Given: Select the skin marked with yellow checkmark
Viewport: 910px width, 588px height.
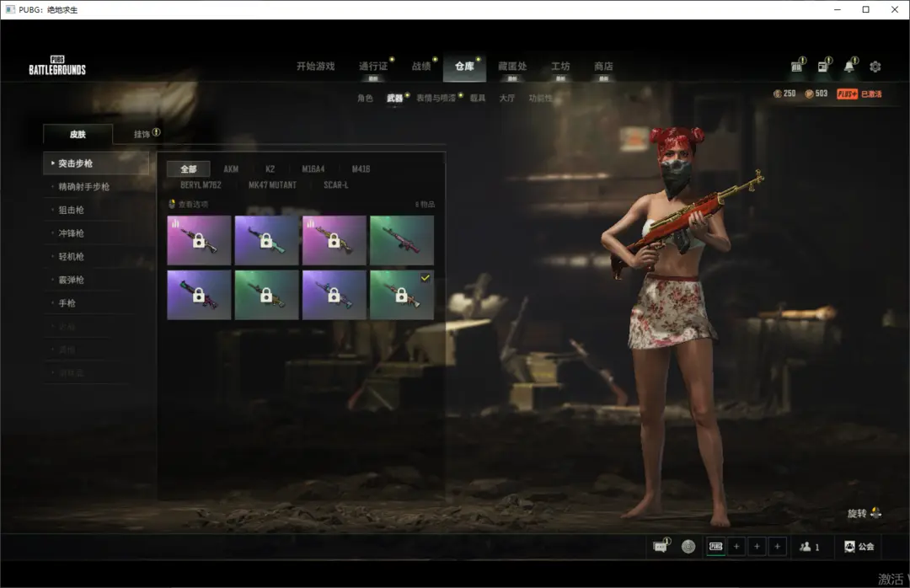Looking at the screenshot, I should pyautogui.click(x=402, y=295).
